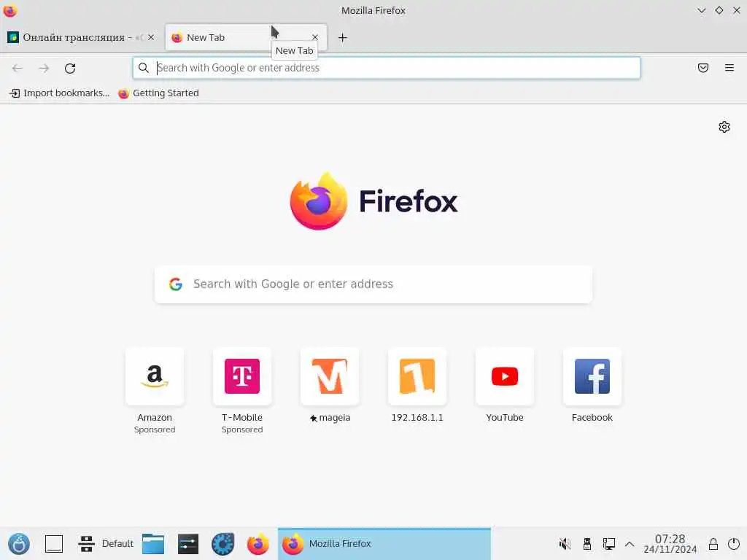The width and height of the screenshot is (747, 560).
Task: Open a new tab with plus button
Action: (x=343, y=38)
